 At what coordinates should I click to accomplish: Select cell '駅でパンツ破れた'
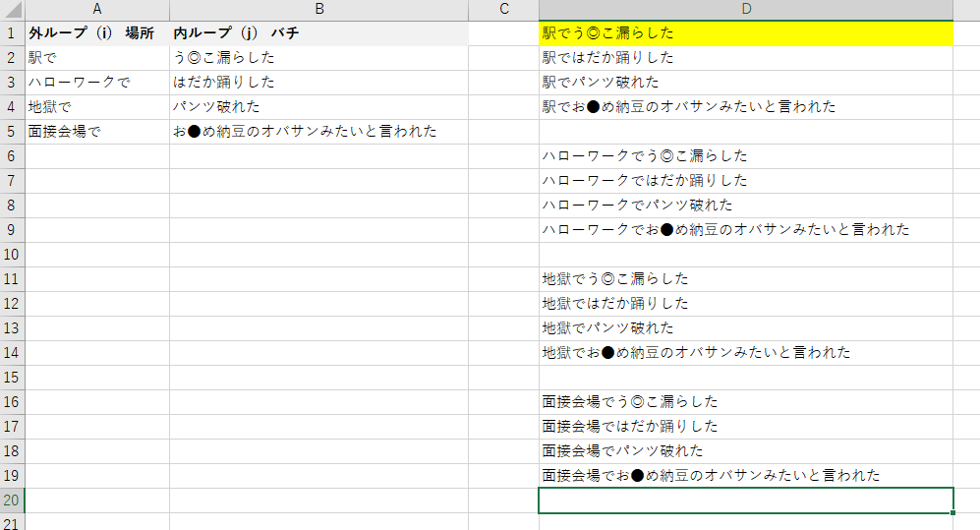746,83
